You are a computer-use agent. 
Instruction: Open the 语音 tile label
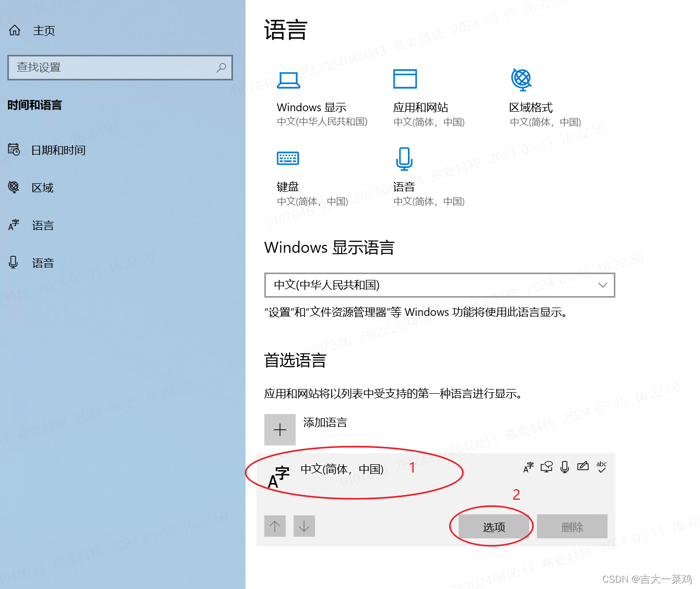[x=404, y=187]
